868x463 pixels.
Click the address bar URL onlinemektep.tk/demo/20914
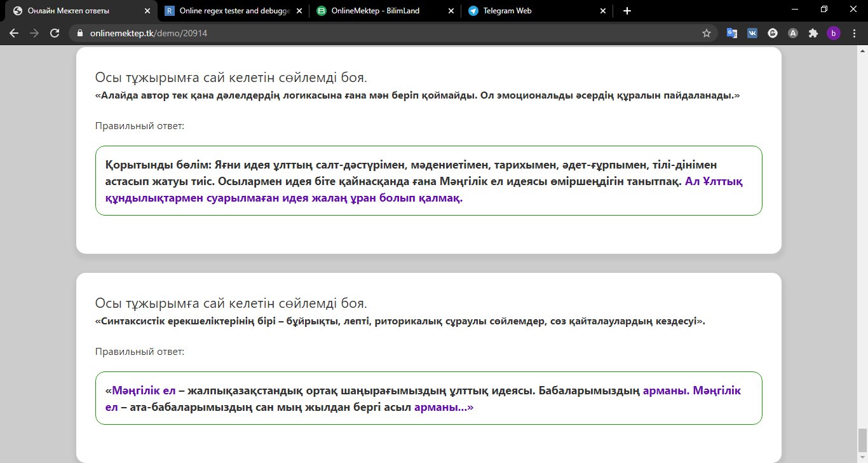tap(148, 33)
